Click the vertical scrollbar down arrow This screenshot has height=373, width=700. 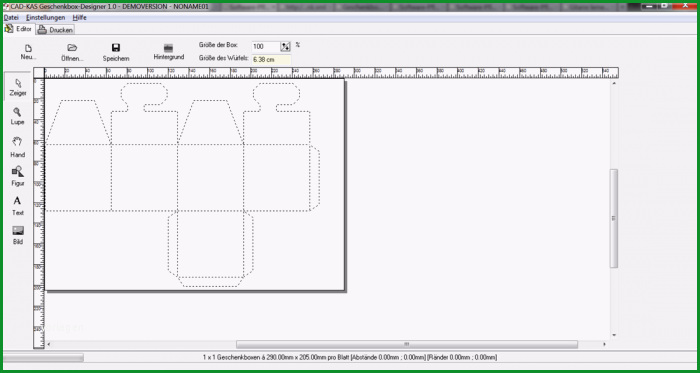(x=614, y=335)
